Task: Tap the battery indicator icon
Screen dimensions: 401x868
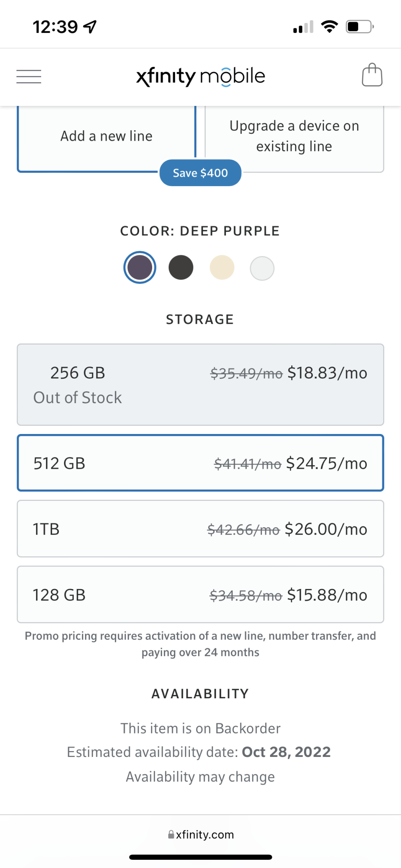Action: tap(359, 27)
